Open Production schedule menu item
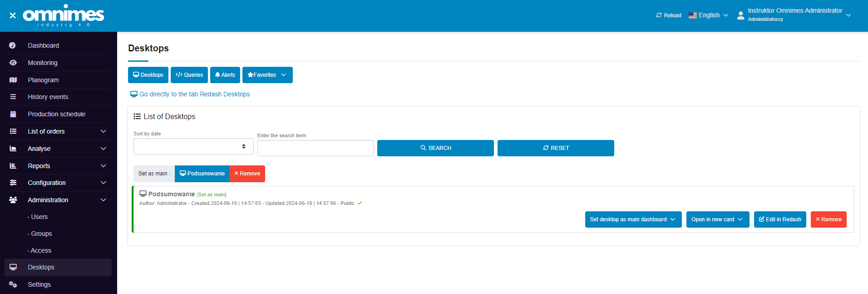This screenshot has height=294, width=868. (56, 114)
